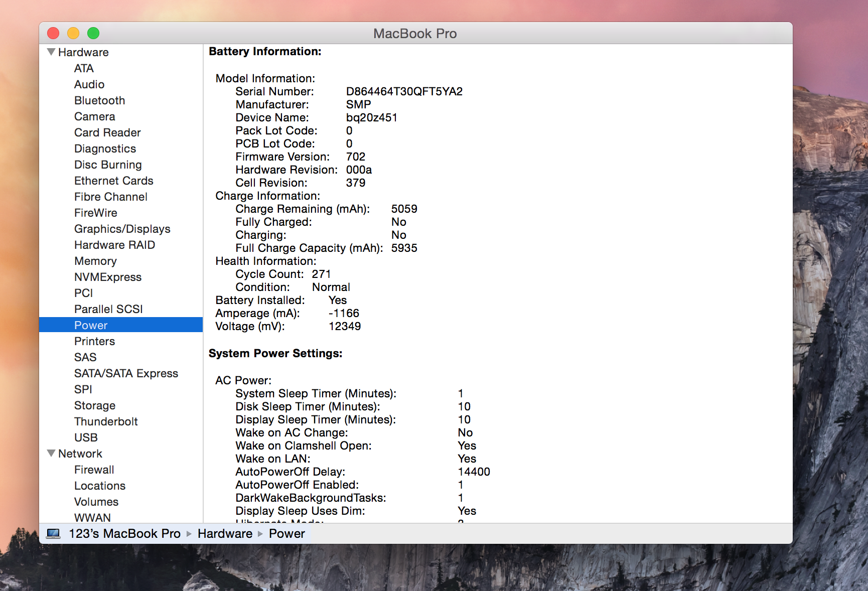Click Power in the path bar
The width and height of the screenshot is (868, 591).
(287, 533)
